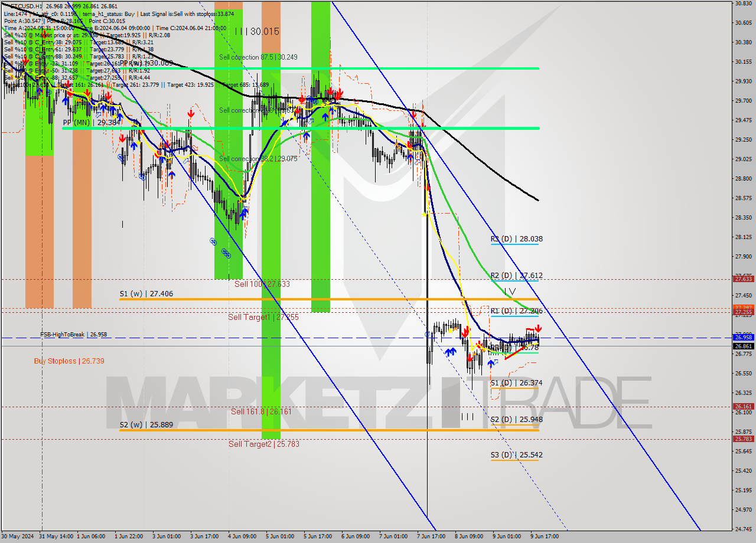Click the 30 May 2024 date label
The width and height of the screenshot is (756, 543).
17,537
